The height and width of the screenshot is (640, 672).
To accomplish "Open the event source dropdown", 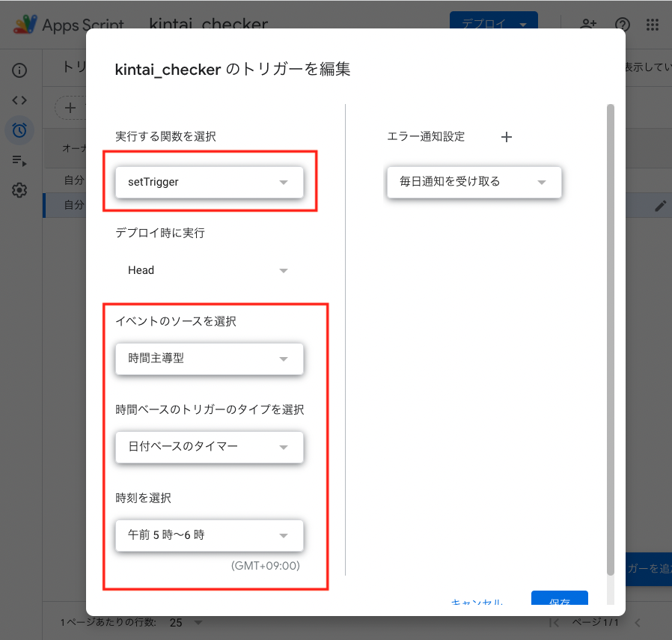I will pyautogui.click(x=210, y=359).
